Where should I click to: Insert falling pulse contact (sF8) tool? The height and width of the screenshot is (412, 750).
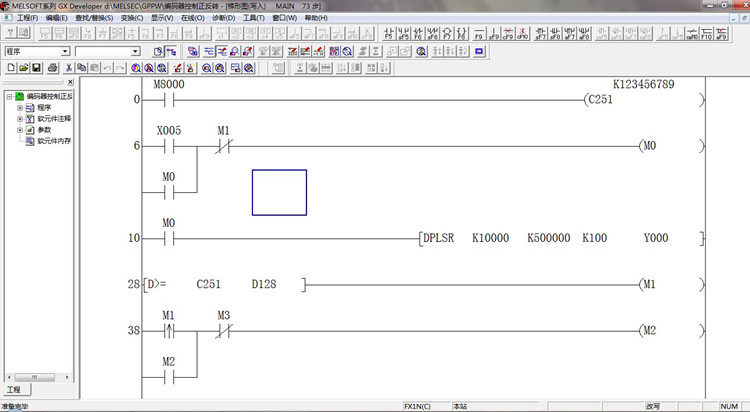555,33
